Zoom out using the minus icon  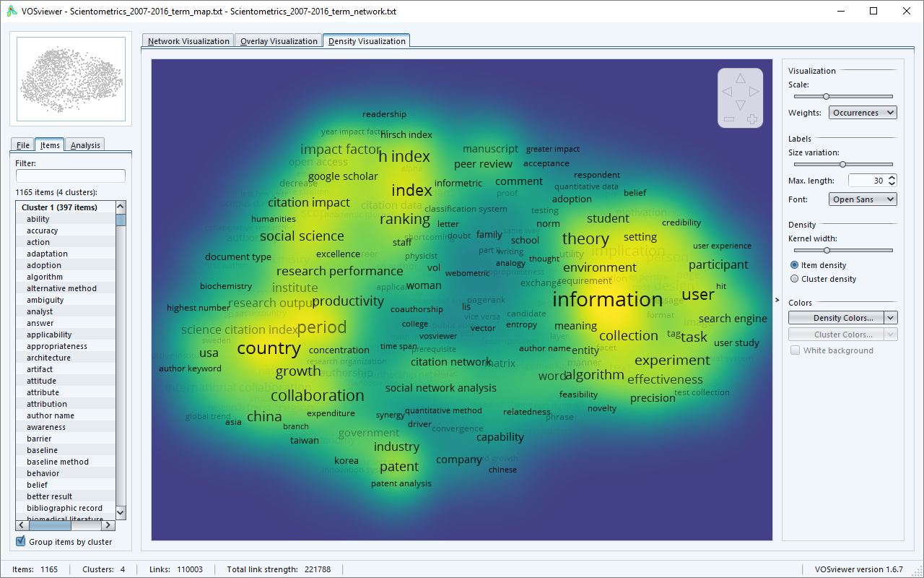point(729,118)
